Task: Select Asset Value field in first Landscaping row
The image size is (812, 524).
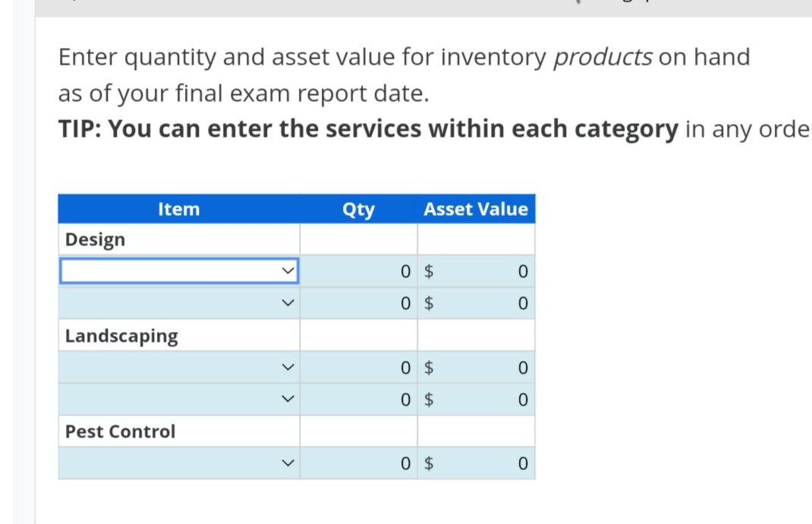Action: [477, 368]
